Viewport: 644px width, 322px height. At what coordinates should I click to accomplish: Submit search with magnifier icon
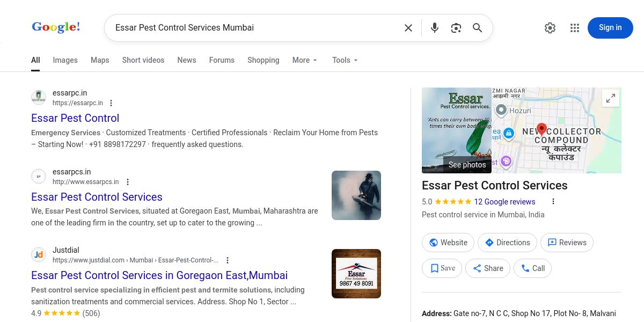click(x=477, y=28)
